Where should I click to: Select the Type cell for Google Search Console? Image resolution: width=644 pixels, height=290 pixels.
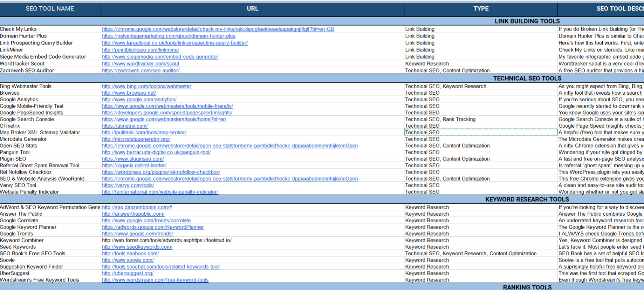[440, 120]
